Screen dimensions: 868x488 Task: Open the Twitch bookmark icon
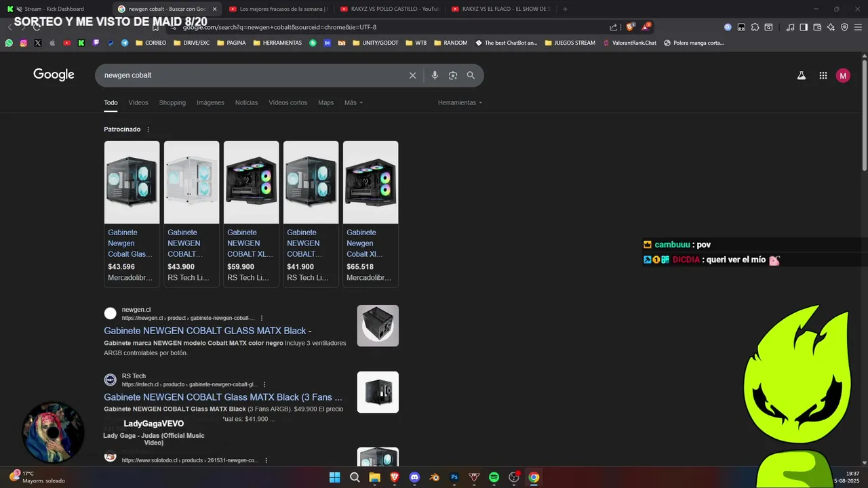point(96,43)
